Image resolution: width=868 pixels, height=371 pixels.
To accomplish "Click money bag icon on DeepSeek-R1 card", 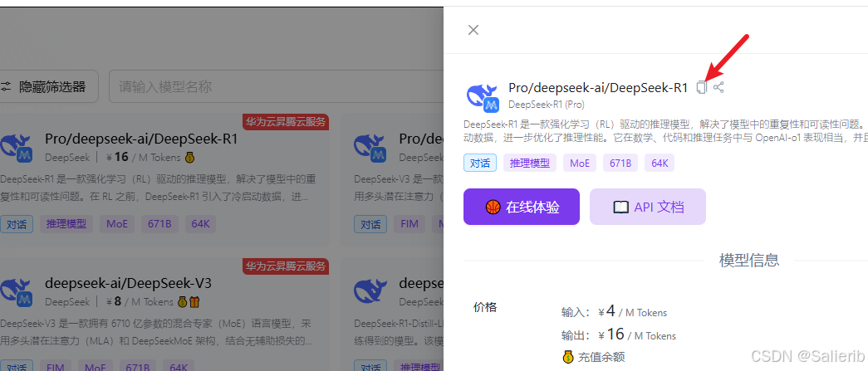I will [190, 158].
